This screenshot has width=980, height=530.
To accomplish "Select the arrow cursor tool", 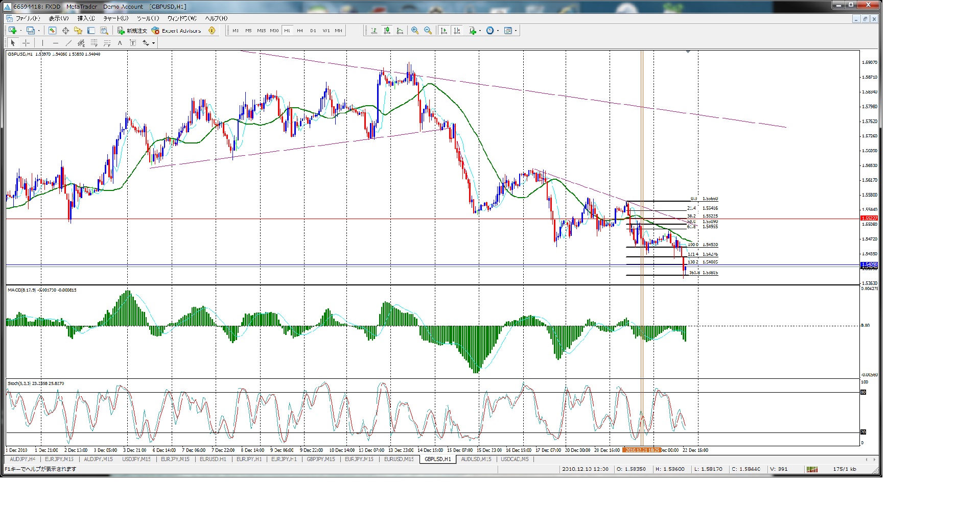I will point(13,43).
